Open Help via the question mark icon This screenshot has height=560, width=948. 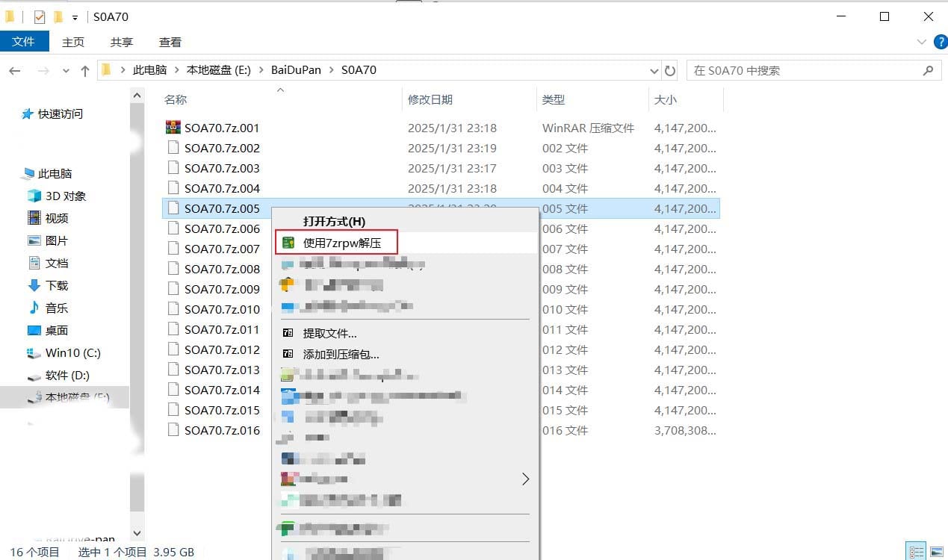940,42
